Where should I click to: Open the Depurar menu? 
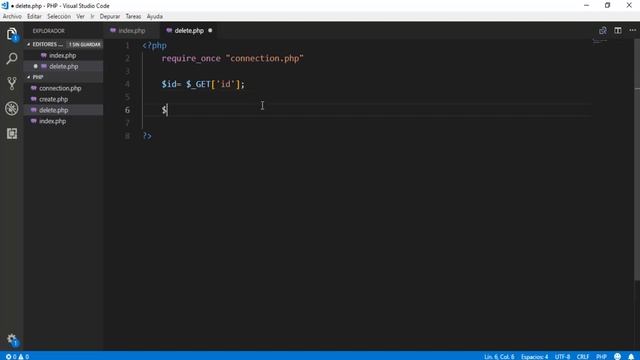click(x=110, y=16)
